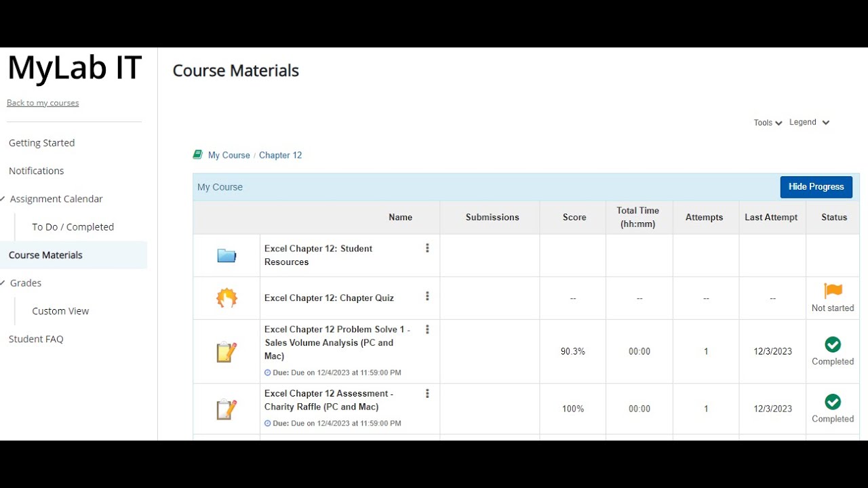Open three-dot menu for Problem Solve 1
This screenshot has width=868, height=488.
pyautogui.click(x=427, y=329)
